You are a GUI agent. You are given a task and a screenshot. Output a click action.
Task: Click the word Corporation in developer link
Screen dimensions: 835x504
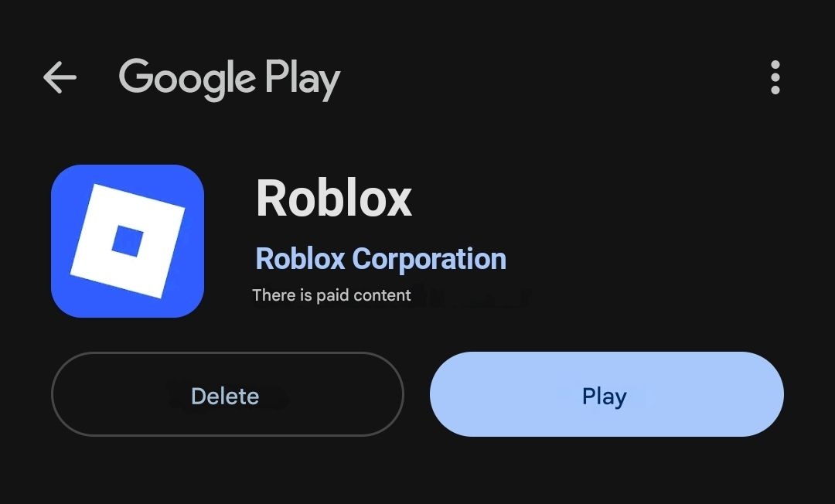(429, 260)
